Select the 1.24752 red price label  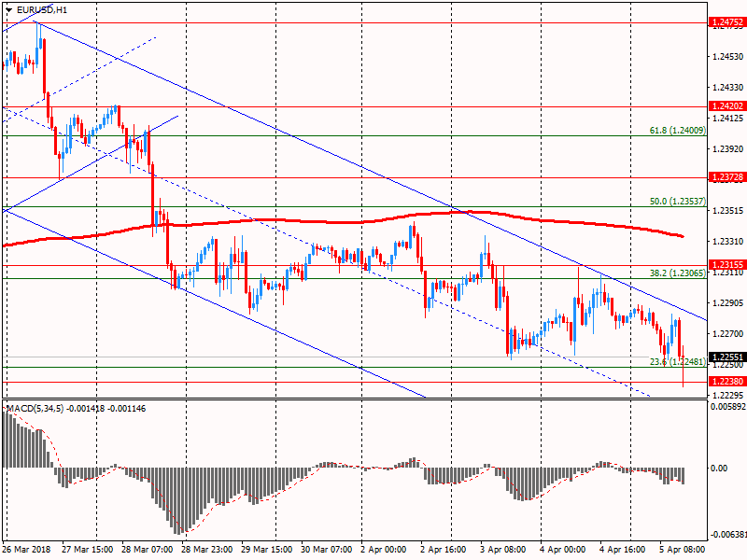727,22
